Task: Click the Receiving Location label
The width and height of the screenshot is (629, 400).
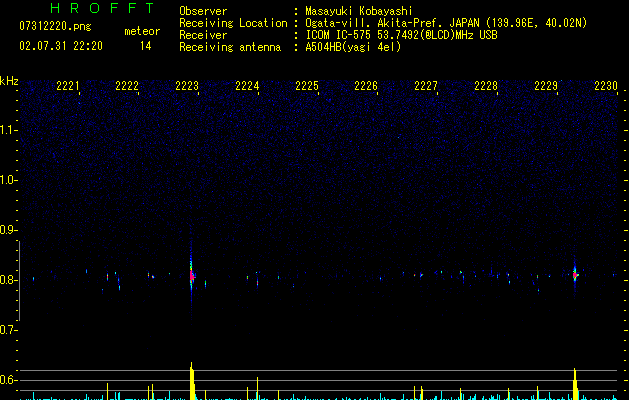Action: (233, 23)
